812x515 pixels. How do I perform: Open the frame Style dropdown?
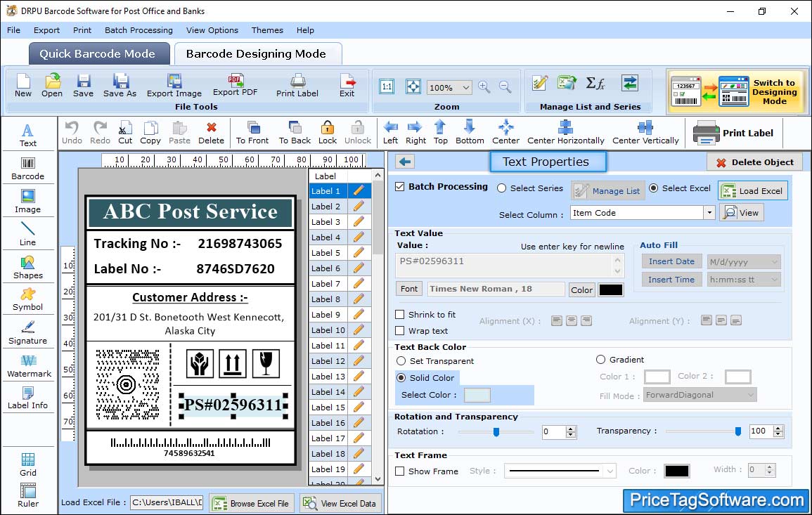point(610,471)
